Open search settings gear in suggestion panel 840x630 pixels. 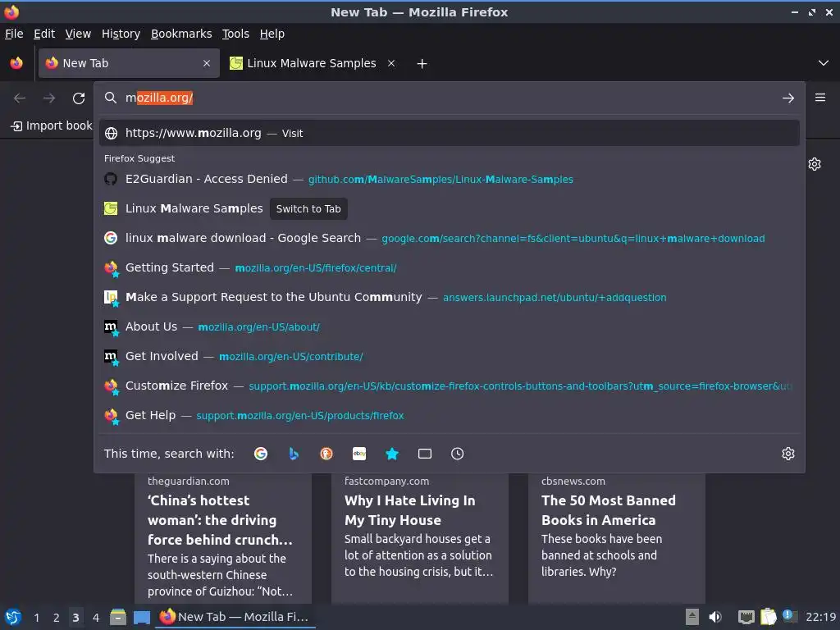pyautogui.click(x=787, y=454)
